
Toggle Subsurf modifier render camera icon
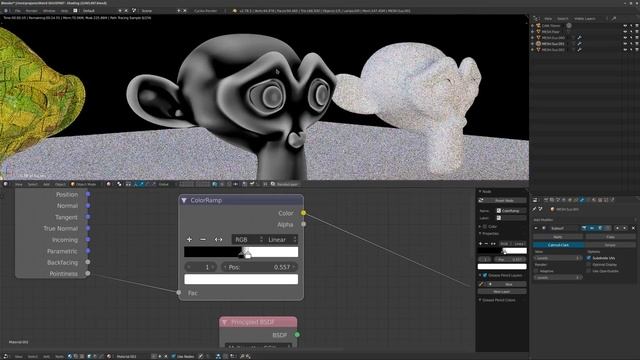coord(584,228)
